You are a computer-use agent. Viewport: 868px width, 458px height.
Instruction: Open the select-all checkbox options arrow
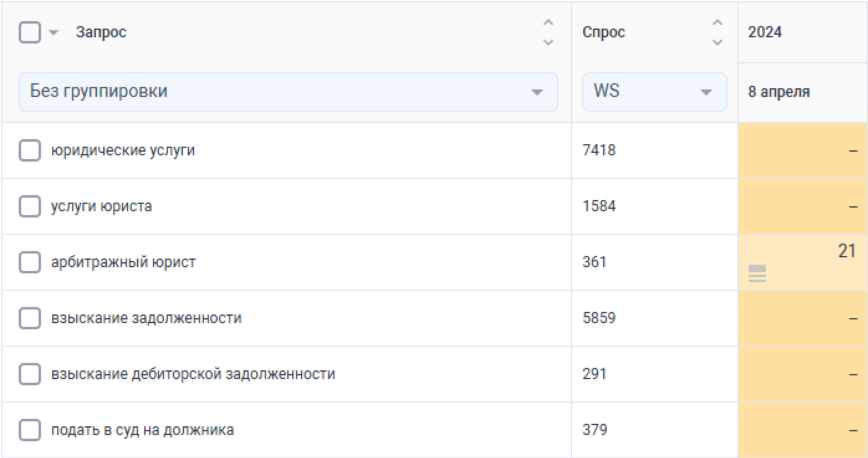53,33
